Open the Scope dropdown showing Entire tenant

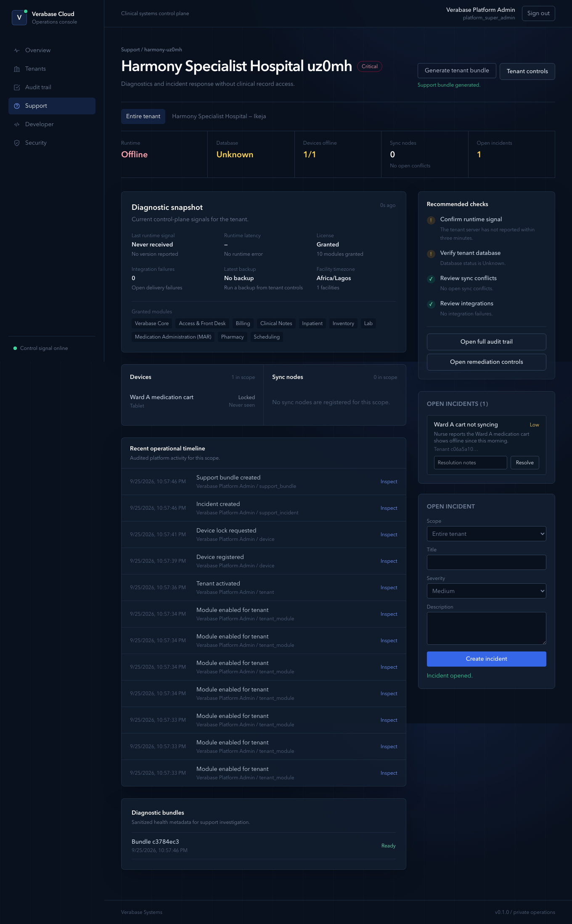click(x=487, y=534)
